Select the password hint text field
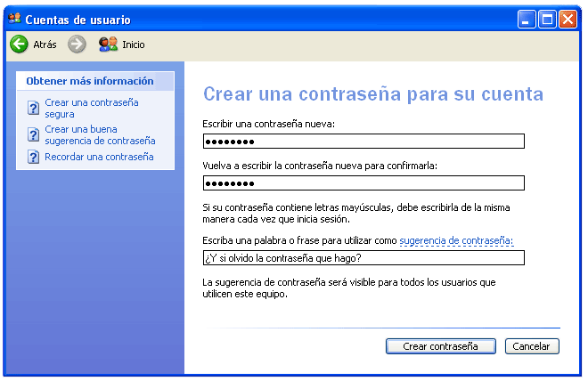 click(x=363, y=258)
